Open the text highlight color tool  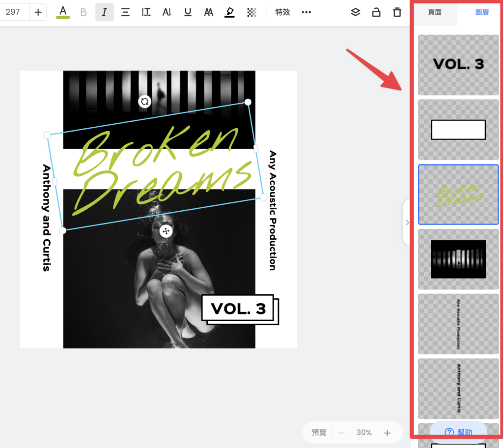click(x=229, y=12)
